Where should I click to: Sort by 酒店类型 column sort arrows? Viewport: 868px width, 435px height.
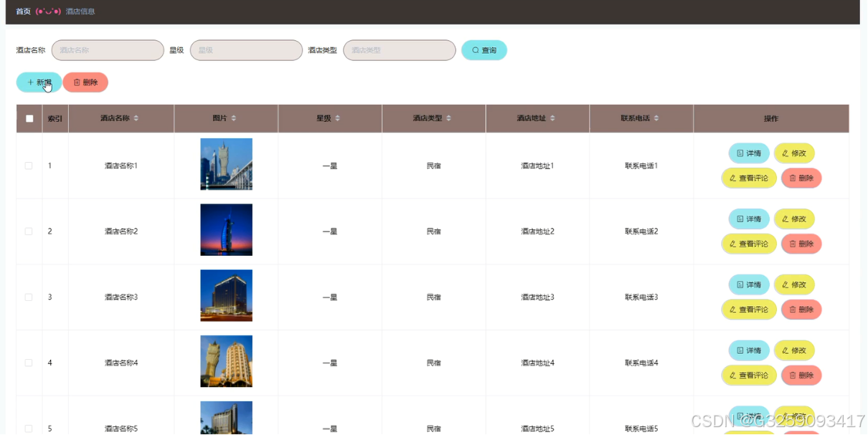[448, 118]
